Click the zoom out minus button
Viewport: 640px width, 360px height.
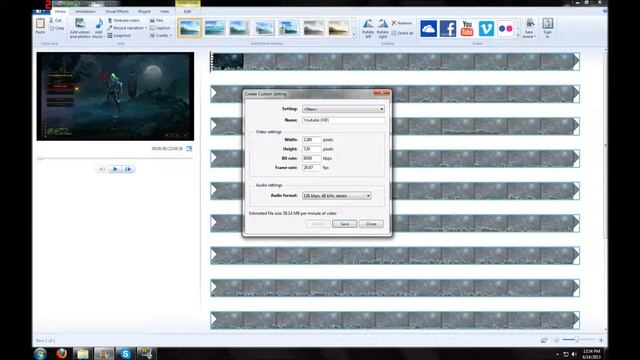tap(557, 340)
